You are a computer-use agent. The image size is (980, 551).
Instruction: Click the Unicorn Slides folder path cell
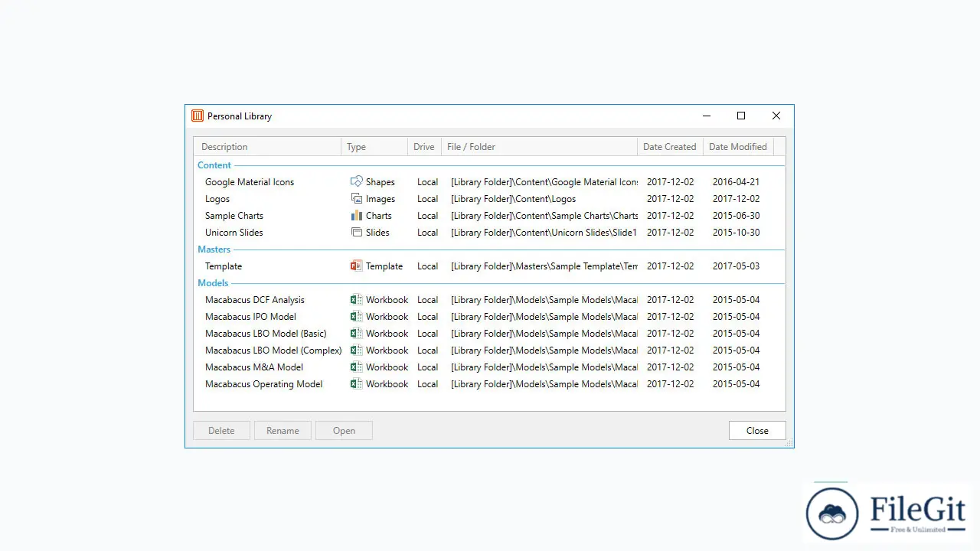coord(544,233)
